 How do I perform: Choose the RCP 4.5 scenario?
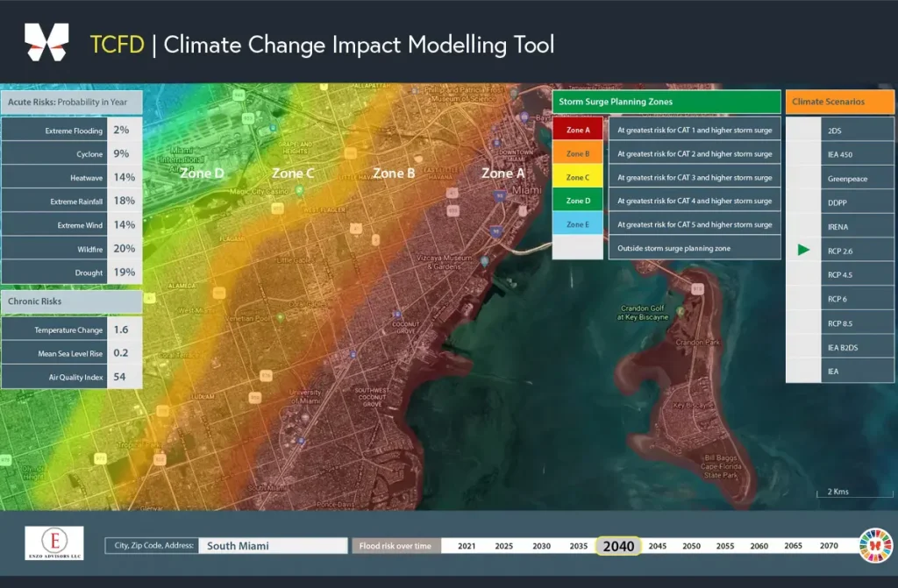(858, 275)
